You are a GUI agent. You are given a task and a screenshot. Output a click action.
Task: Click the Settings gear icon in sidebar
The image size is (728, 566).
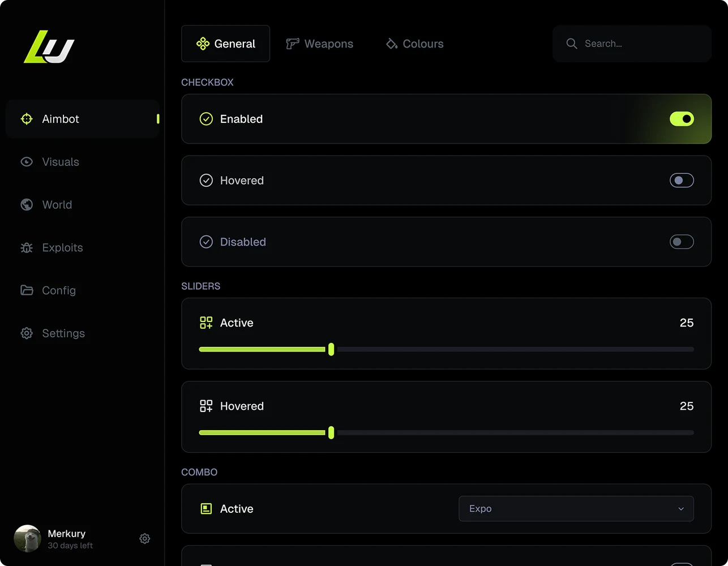27,333
